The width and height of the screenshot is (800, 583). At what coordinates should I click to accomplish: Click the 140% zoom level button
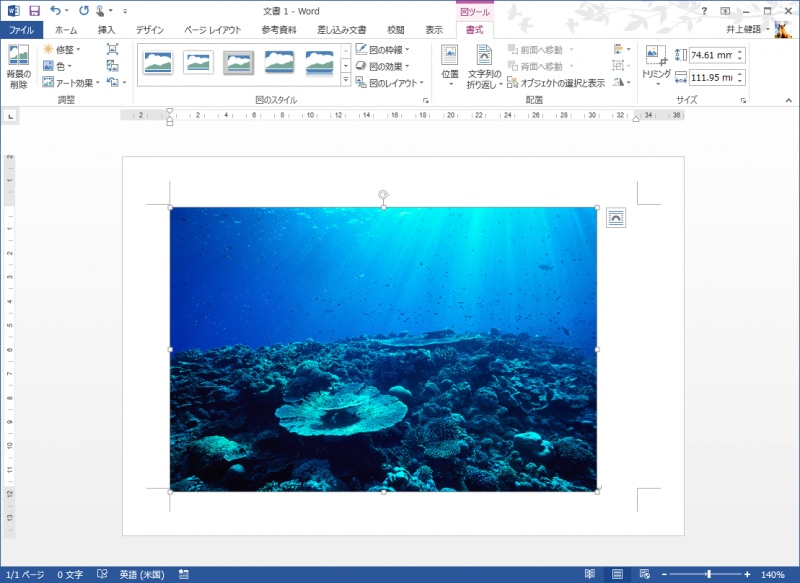click(772, 575)
